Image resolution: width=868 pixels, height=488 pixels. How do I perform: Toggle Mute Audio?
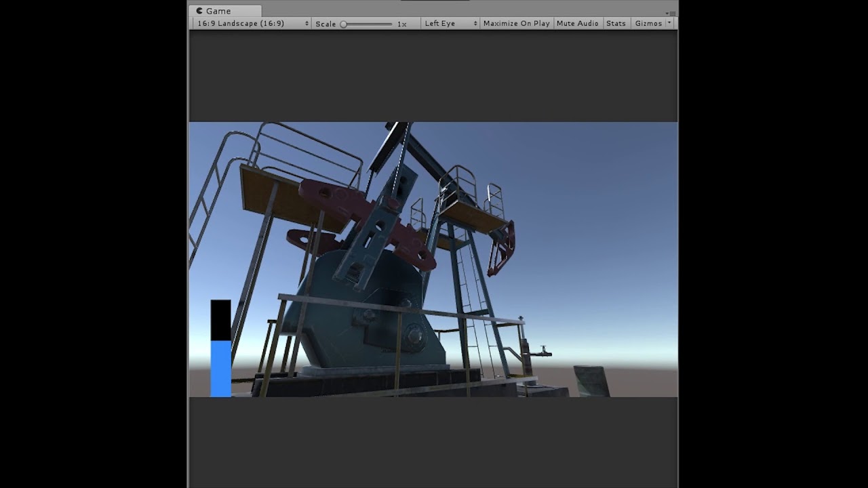[577, 23]
